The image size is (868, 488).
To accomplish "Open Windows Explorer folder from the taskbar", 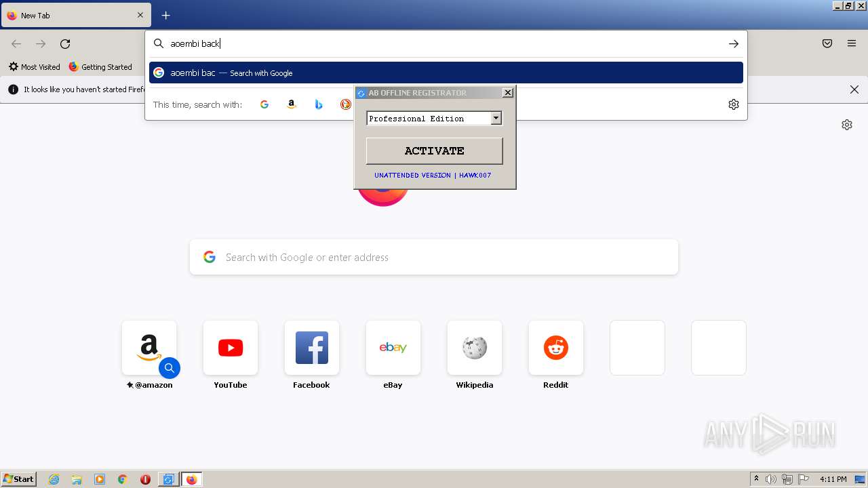I will [x=77, y=479].
